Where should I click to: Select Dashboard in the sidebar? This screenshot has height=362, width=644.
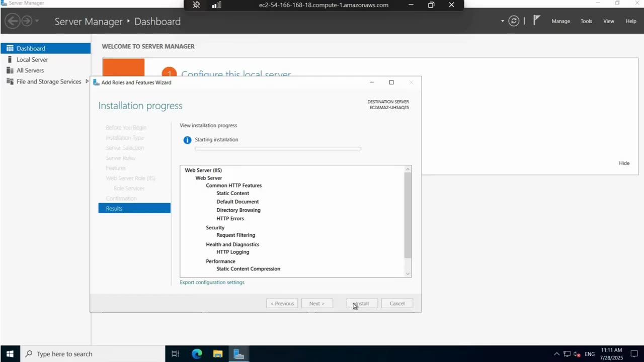click(x=45, y=48)
